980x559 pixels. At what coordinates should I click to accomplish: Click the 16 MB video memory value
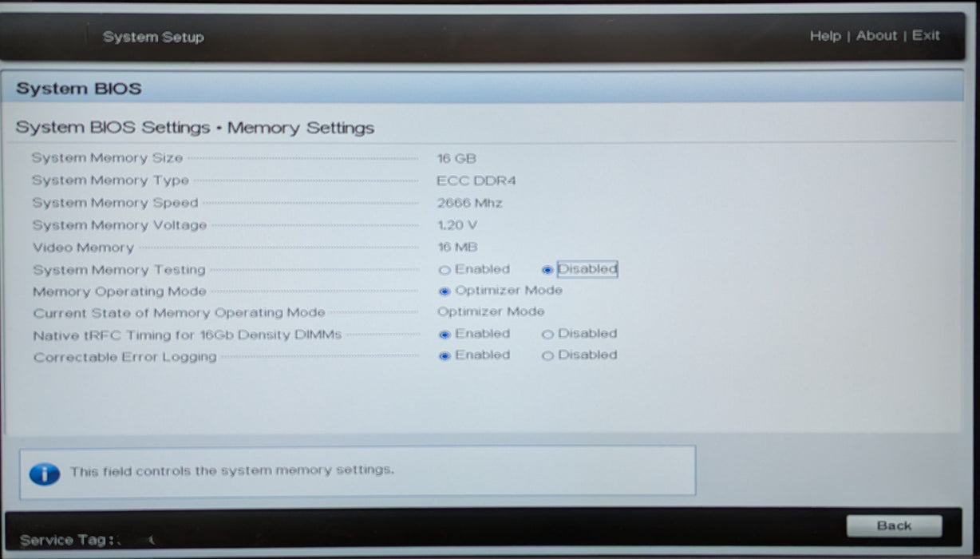(x=457, y=248)
